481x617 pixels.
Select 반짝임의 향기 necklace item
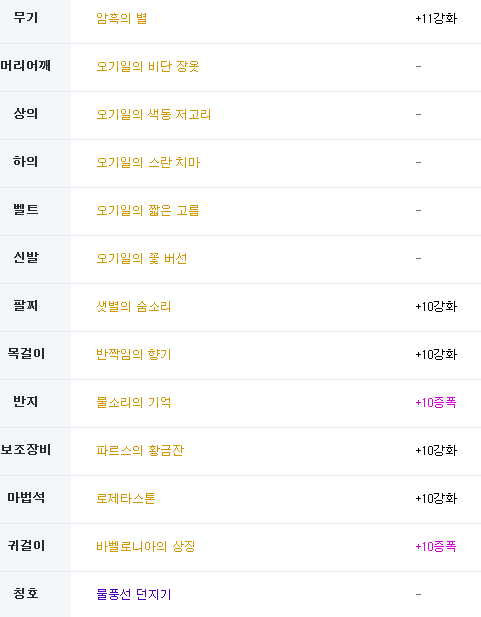tap(134, 354)
